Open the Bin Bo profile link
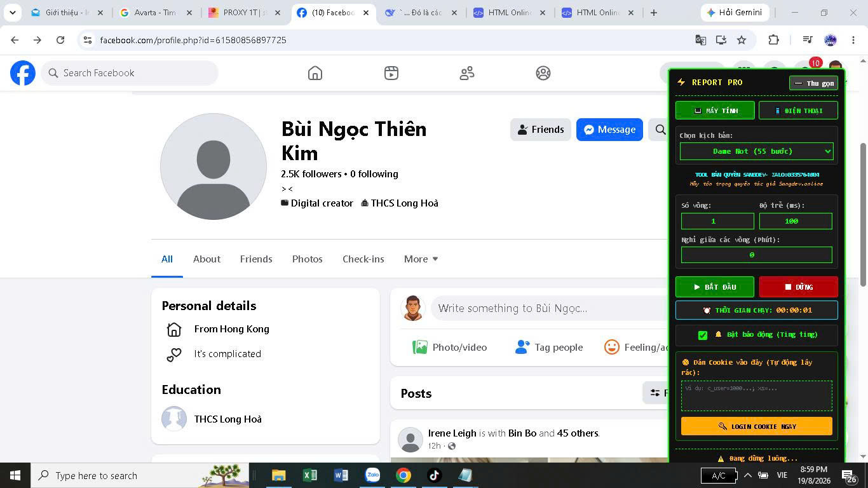This screenshot has height=488, width=868. (522, 433)
